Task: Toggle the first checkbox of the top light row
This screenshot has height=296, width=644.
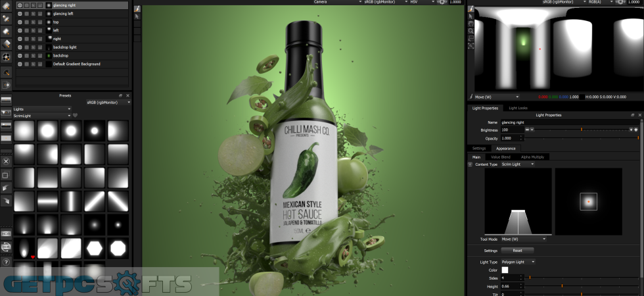Action: [26, 22]
